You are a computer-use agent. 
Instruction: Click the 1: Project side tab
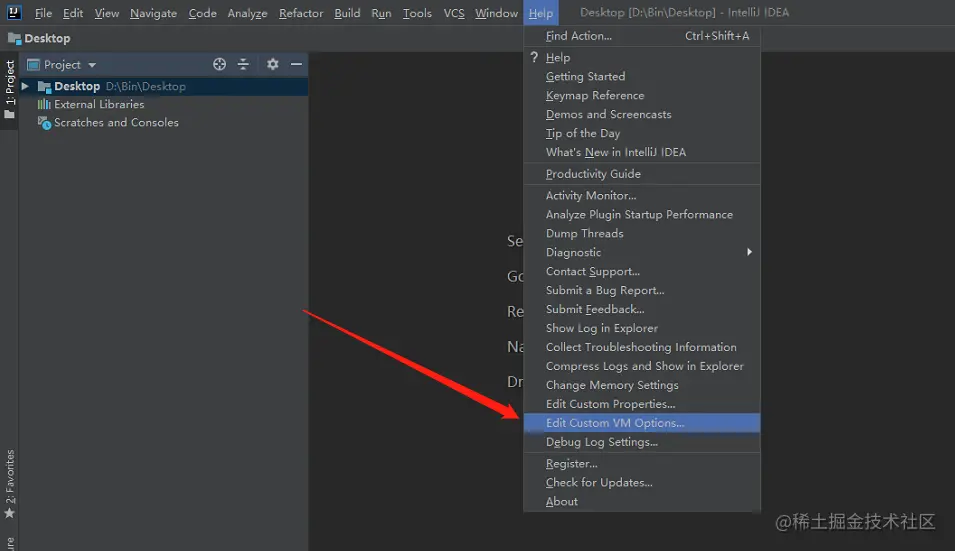point(9,89)
